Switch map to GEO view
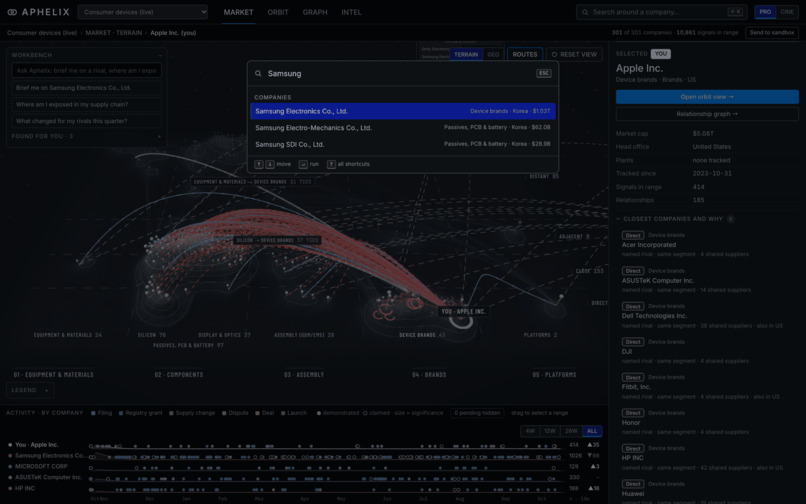This screenshot has height=504, width=806. click(493, 55)
